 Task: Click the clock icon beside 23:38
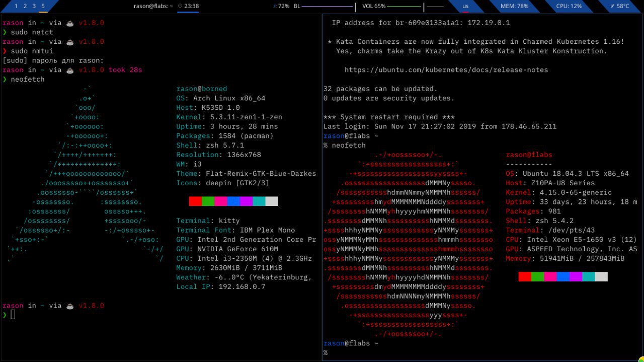(180, 6)
